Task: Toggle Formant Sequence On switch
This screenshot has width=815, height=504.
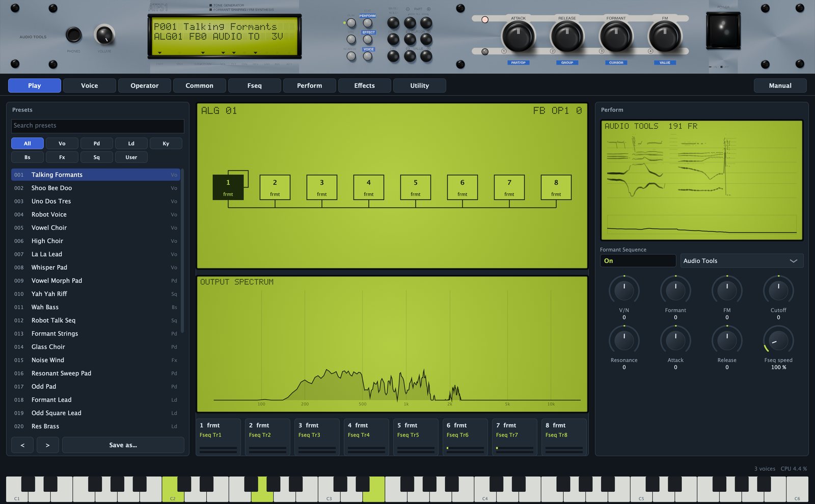Action: click(638, 261)
